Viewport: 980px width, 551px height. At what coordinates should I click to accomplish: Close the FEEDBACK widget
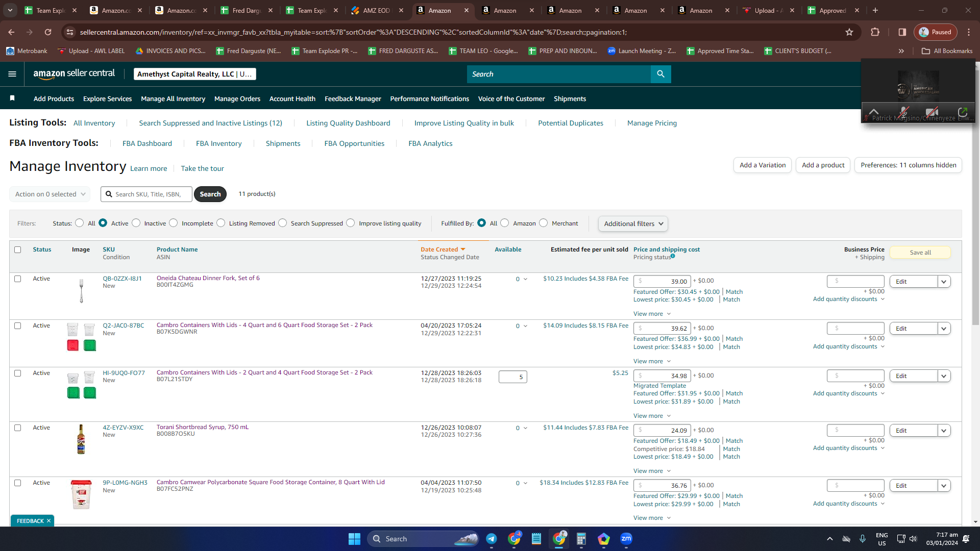coord(48,521)
